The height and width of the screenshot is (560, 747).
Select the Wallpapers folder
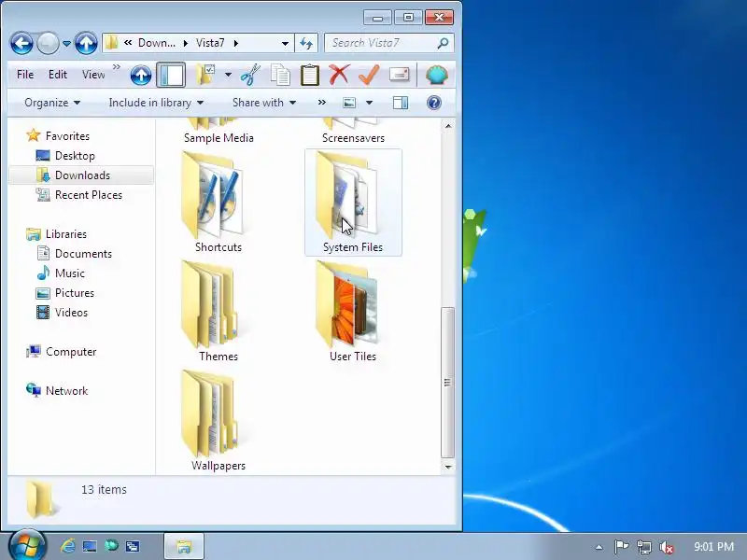218,421
